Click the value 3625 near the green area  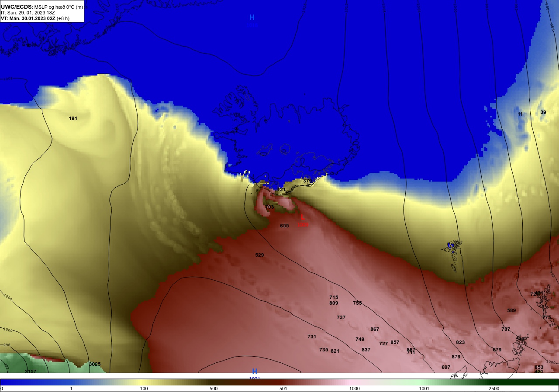tap(95, 364)
